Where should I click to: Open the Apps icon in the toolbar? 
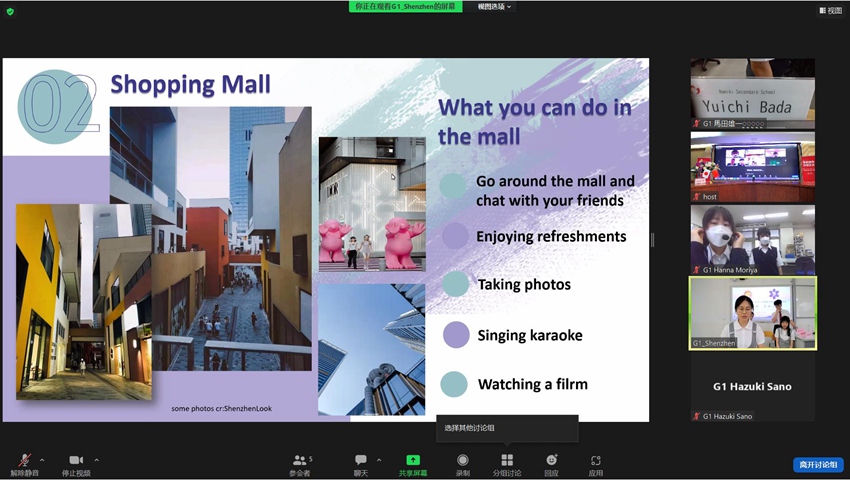coord(596,462)
